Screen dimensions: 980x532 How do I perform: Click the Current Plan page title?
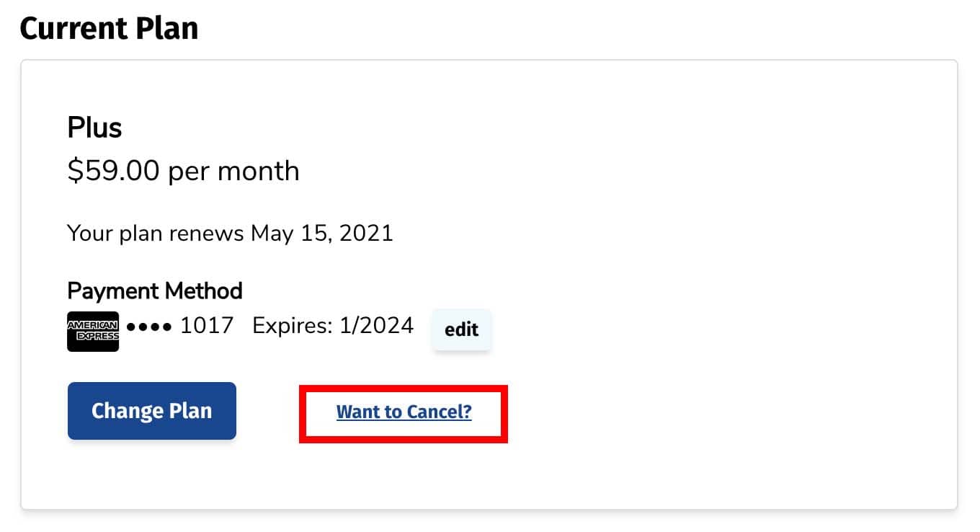(x=109, y=28)
